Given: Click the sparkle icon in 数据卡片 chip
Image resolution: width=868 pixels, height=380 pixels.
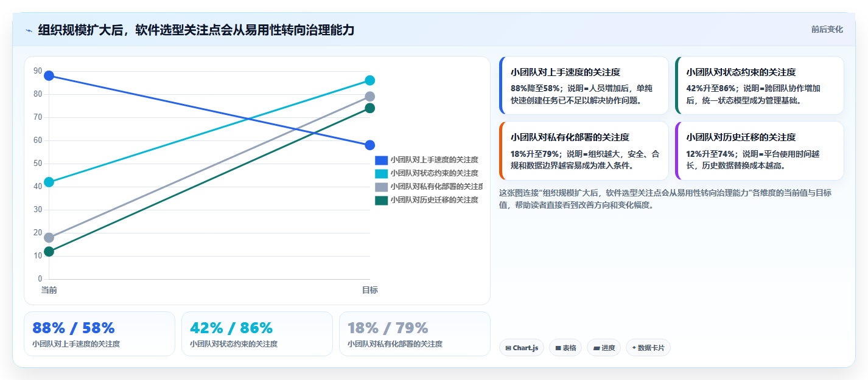Looking at the screenshot, I should (634, 348).
